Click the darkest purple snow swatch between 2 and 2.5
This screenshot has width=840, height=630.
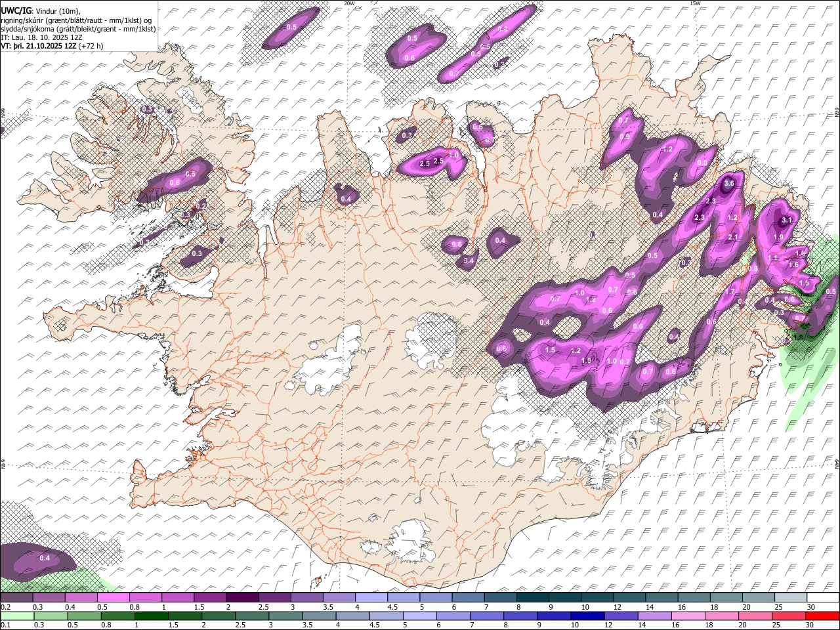[242, 598]
